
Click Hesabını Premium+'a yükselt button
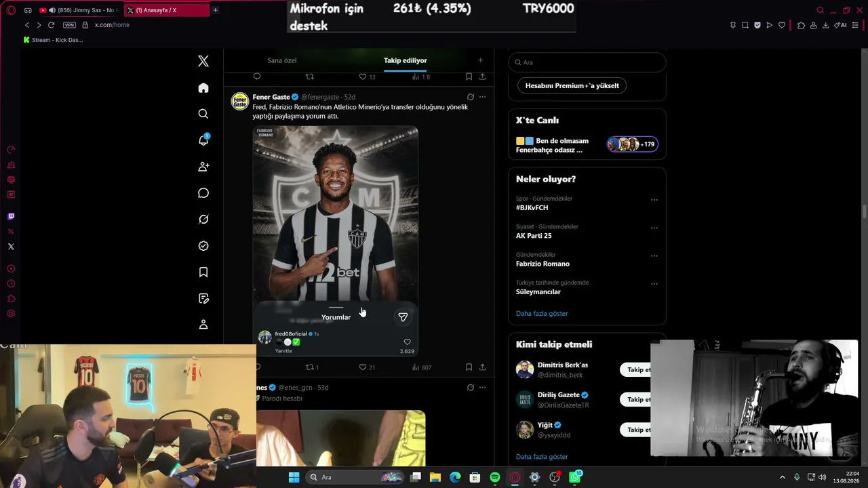(572, 85)
